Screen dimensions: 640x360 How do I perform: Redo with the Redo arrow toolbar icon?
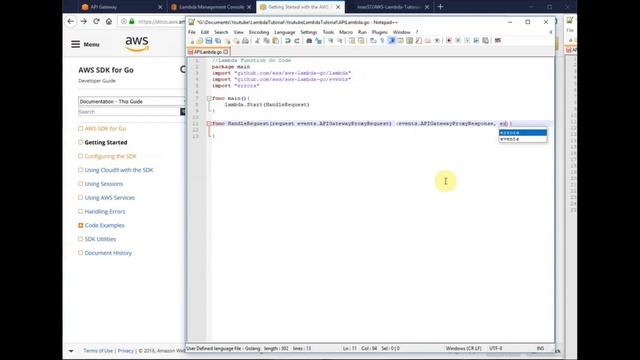pyautogui.click(x=297, y=41)
